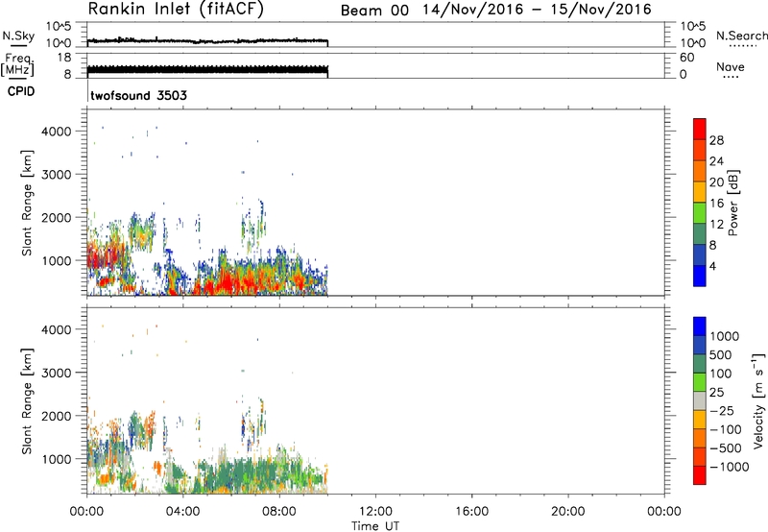Click the '3000' range label of the velocity panel
Viewport: 768px width, 532px height.
57,373
